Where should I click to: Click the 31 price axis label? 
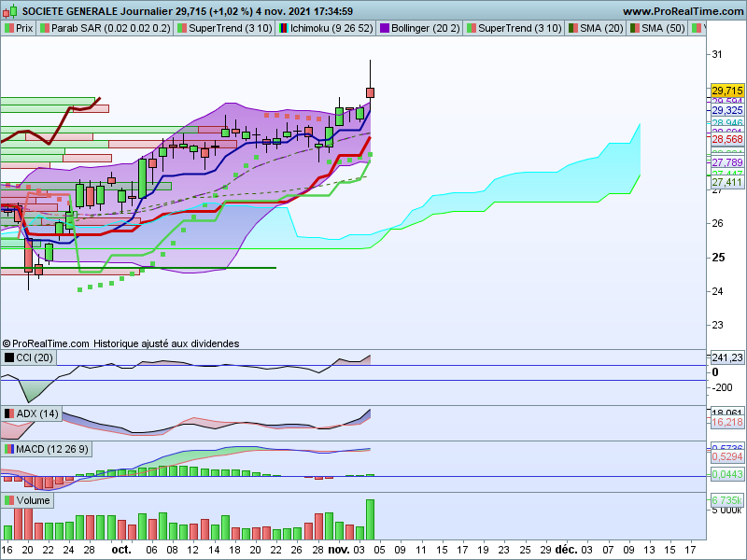pyautogui.click(x=717, y=54)
